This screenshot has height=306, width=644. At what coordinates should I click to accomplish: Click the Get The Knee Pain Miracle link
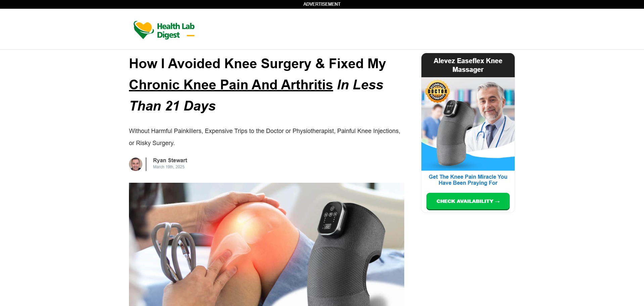click(x=468, y=180)
